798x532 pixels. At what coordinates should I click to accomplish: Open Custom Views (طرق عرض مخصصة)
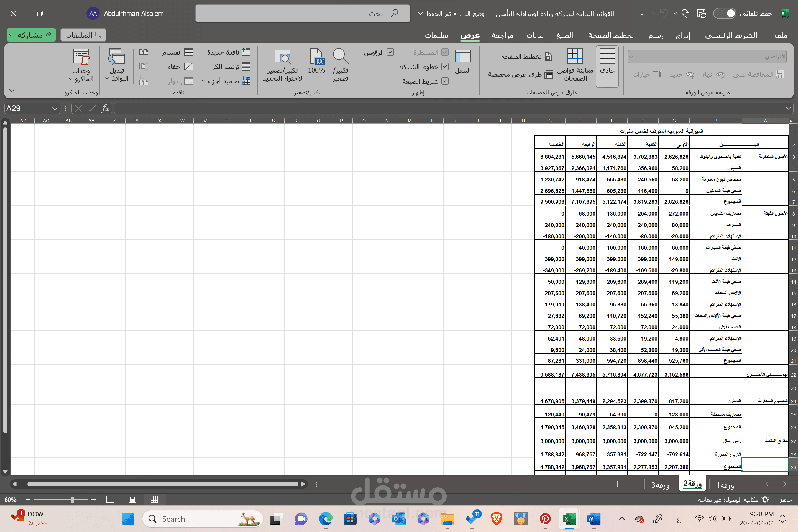coord(520,74)
